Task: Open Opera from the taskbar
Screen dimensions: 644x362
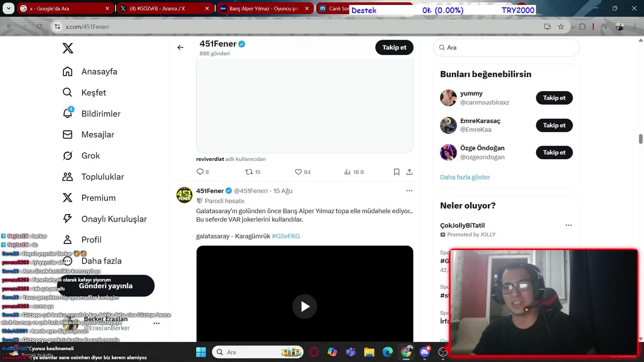Action: 314,352
